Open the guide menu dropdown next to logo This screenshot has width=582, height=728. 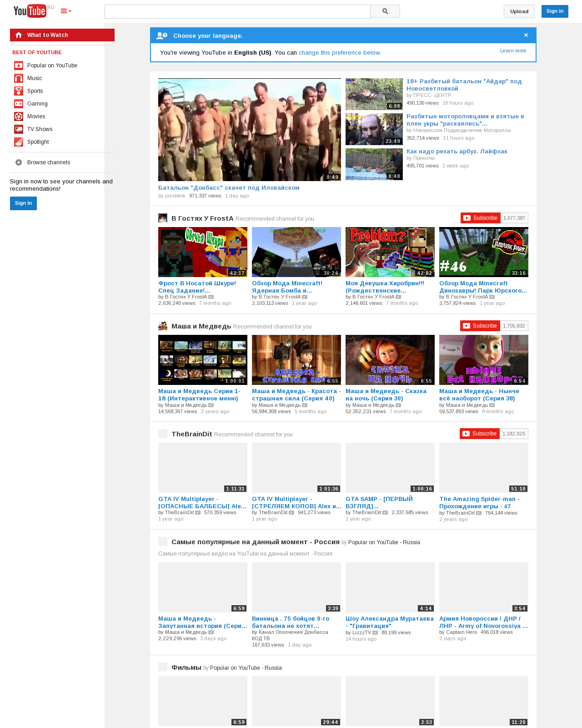[66, 11]
